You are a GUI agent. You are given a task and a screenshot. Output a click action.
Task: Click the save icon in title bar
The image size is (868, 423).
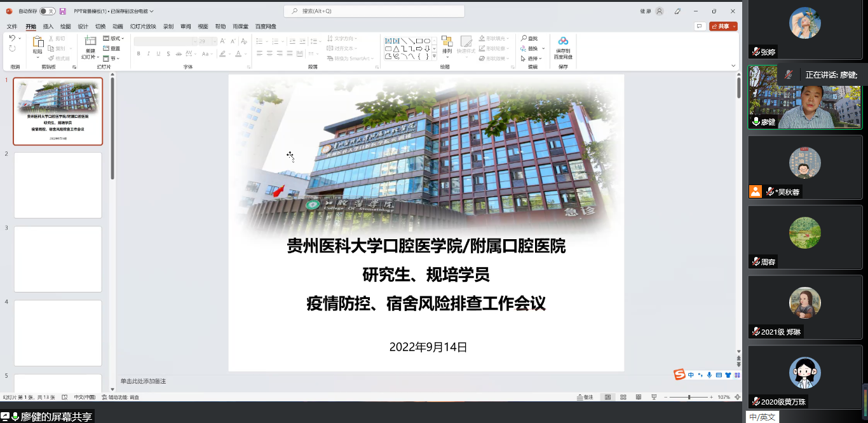tap(62, 11)
